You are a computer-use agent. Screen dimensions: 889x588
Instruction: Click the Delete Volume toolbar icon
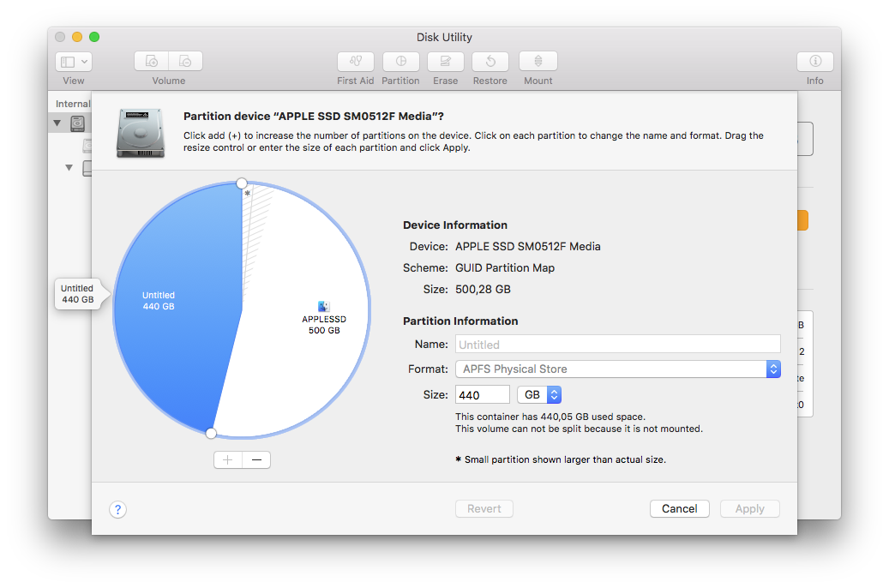185,61
